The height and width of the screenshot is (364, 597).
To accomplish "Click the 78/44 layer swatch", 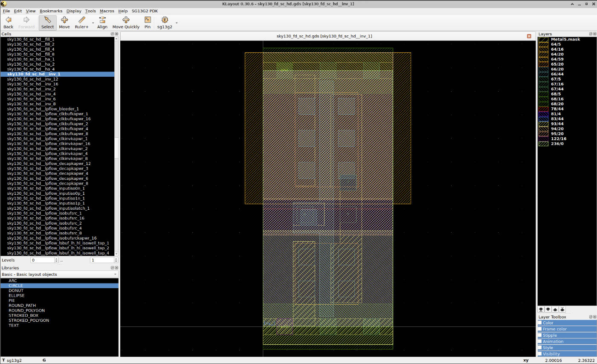I will point(543,109).
